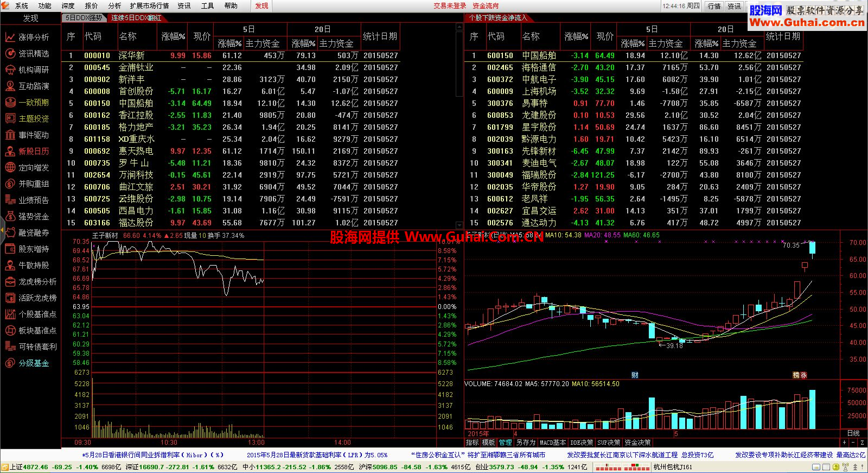Open the 事件驱动 building icon
Screen dimensions: 868x473
click(x=10, y=135)
